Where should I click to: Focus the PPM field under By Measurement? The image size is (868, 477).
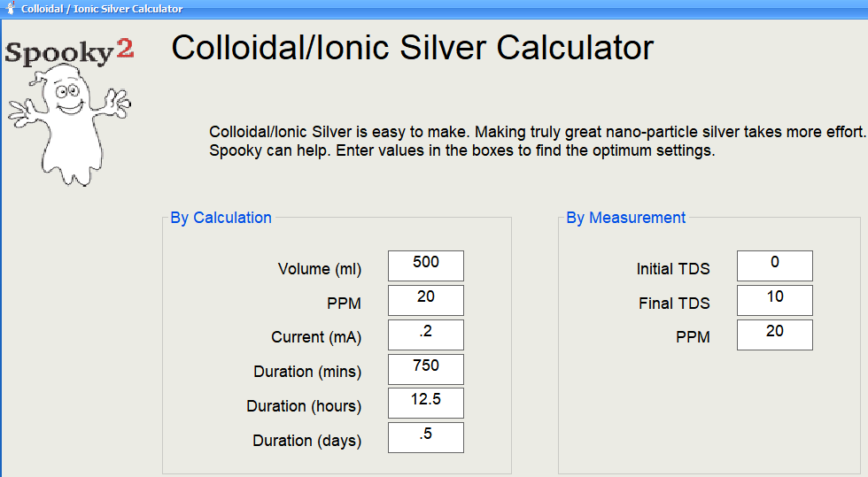click(x=774, y=335)
